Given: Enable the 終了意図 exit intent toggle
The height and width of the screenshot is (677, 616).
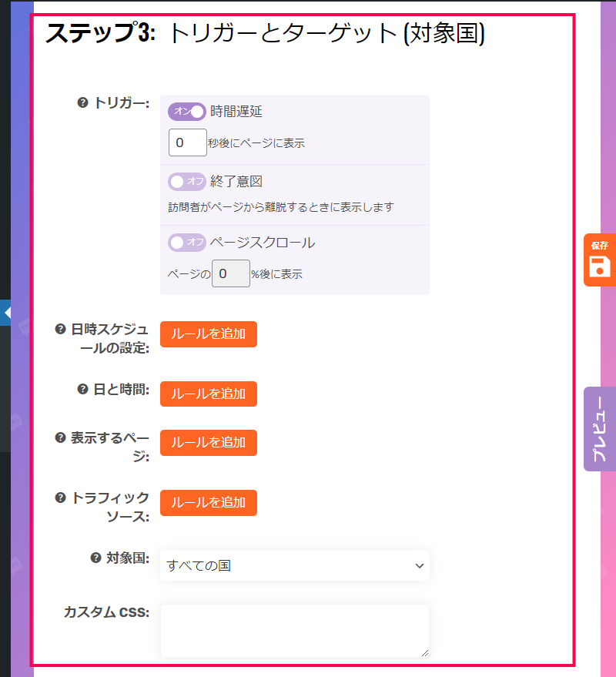Looking at the screenshot, I should point(187,182).
